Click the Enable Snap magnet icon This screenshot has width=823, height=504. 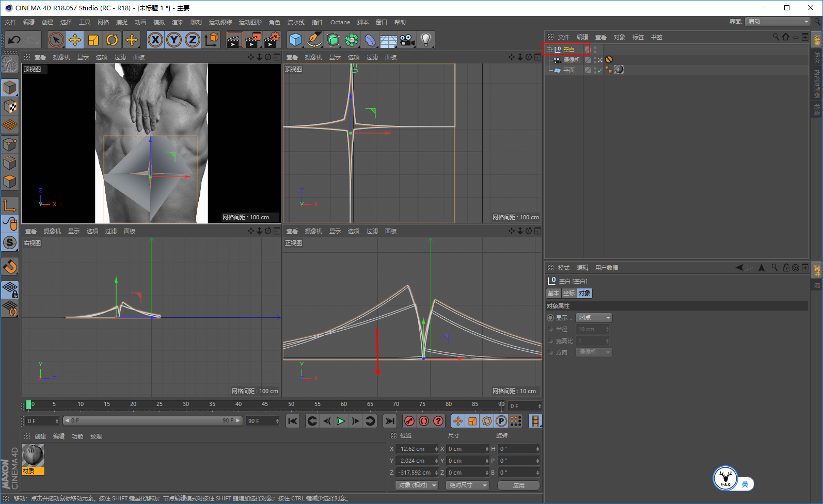click(10, 267)
